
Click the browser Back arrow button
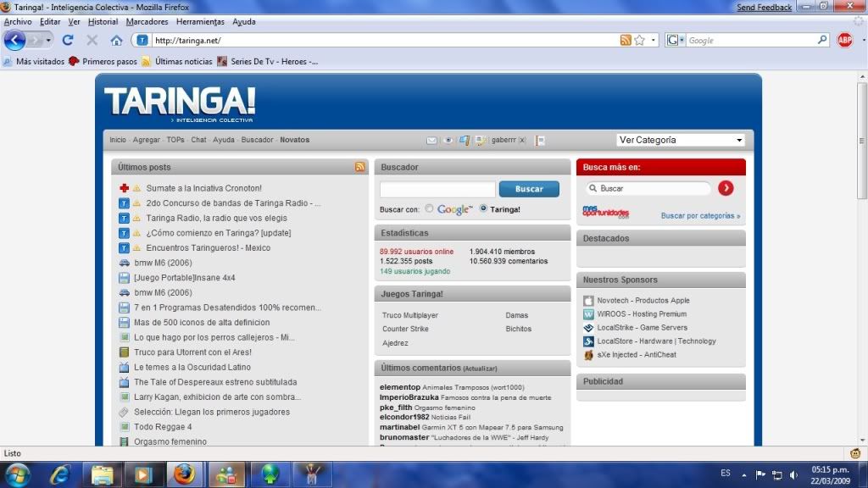(x=14, y=41)
